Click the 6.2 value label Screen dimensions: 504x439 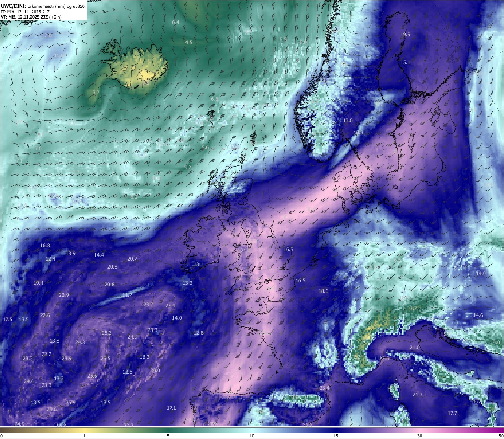(134, 197)
